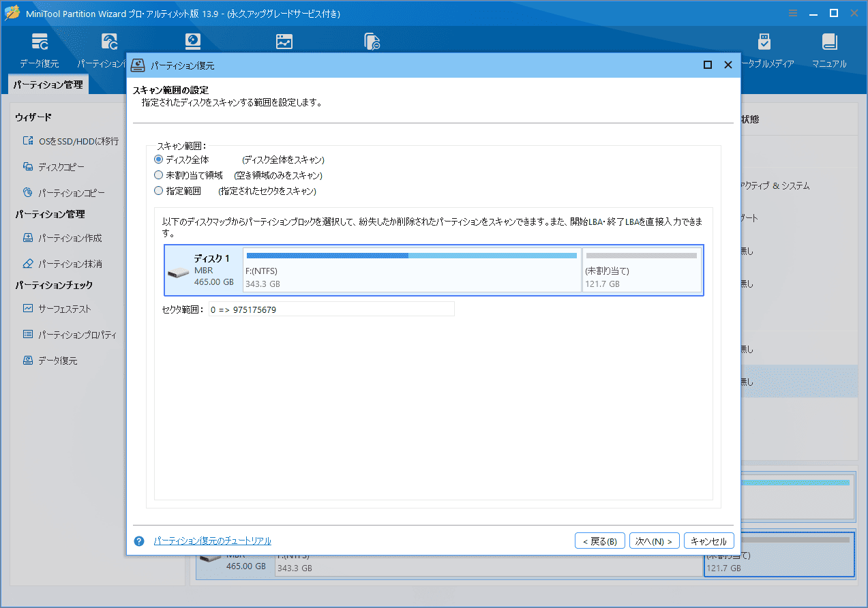Click the 次へ(N) > button

coord(655,541)
